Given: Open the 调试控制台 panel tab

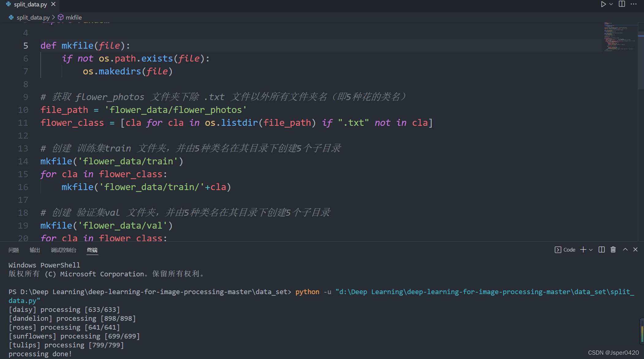Looking at the screenshot, I should (x=63, y=250).
